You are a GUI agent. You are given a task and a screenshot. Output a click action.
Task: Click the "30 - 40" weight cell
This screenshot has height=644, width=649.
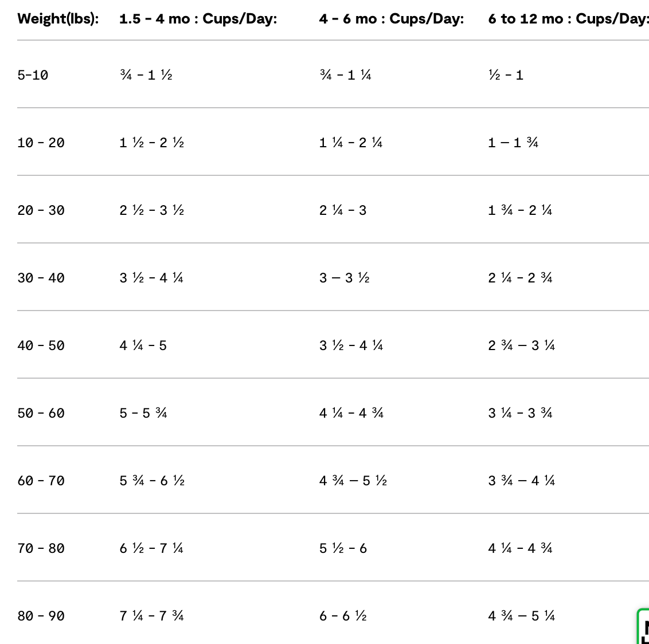[41, 278]
